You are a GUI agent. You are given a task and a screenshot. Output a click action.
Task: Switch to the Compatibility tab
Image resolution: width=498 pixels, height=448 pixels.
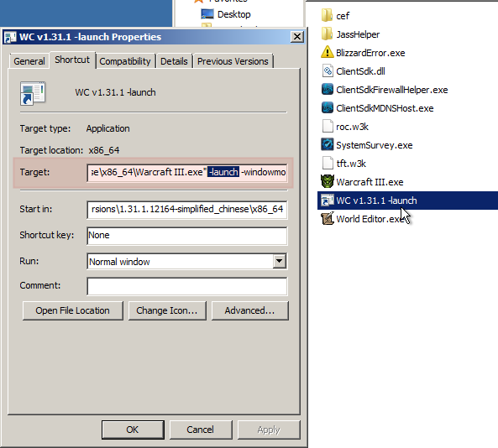click(125, 61)
